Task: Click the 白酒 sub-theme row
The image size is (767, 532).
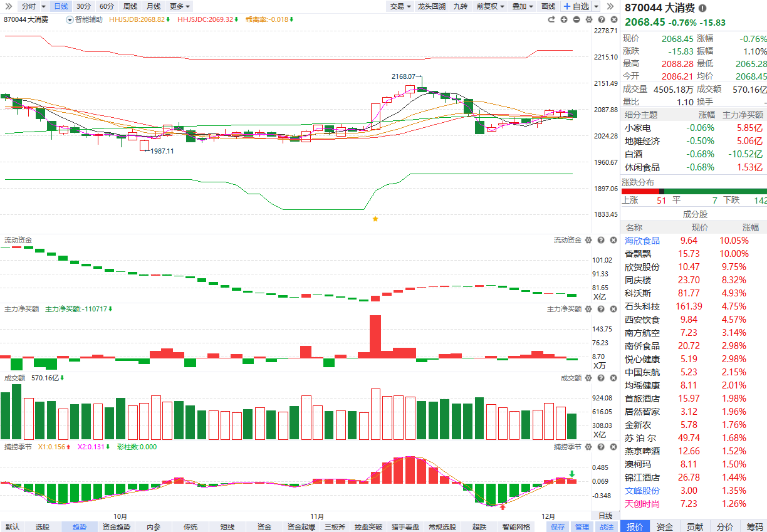Action: (694, 154)
